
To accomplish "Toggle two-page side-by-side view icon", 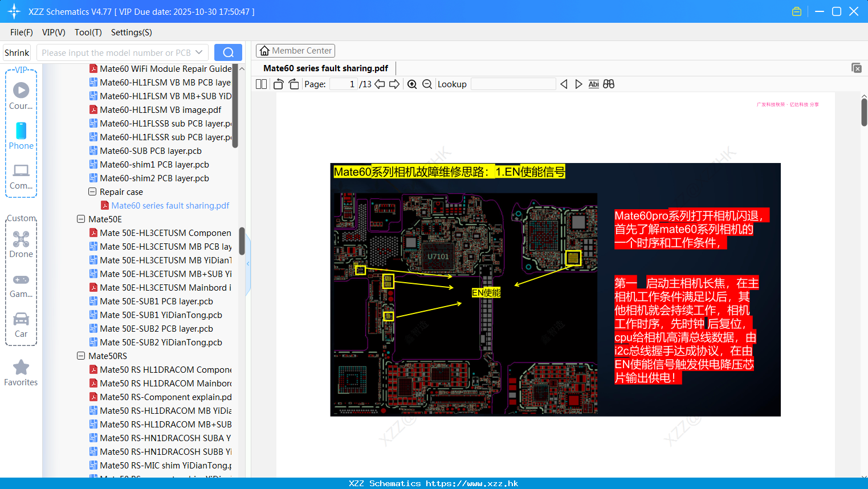I will (x=261, y=84).
